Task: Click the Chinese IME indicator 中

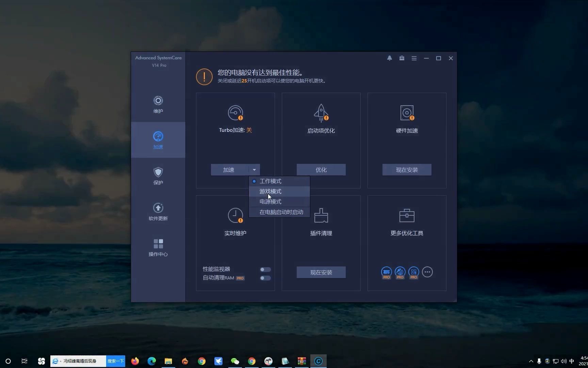Action: (572, 361)
